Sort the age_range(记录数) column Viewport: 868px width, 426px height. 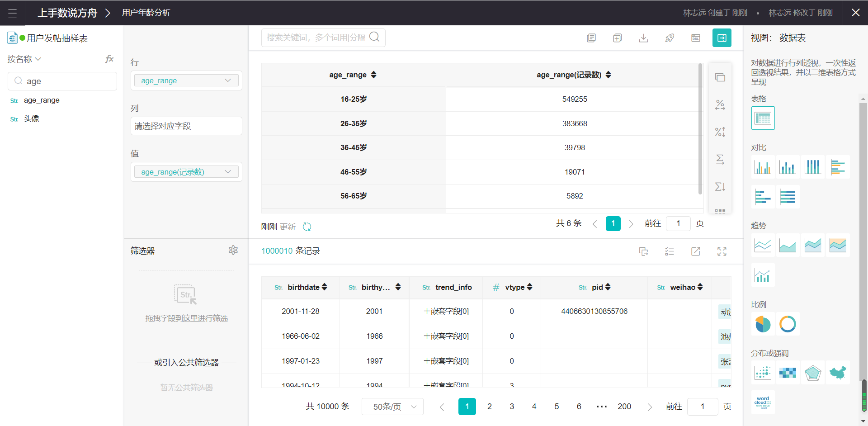click(x=608, y=75)
